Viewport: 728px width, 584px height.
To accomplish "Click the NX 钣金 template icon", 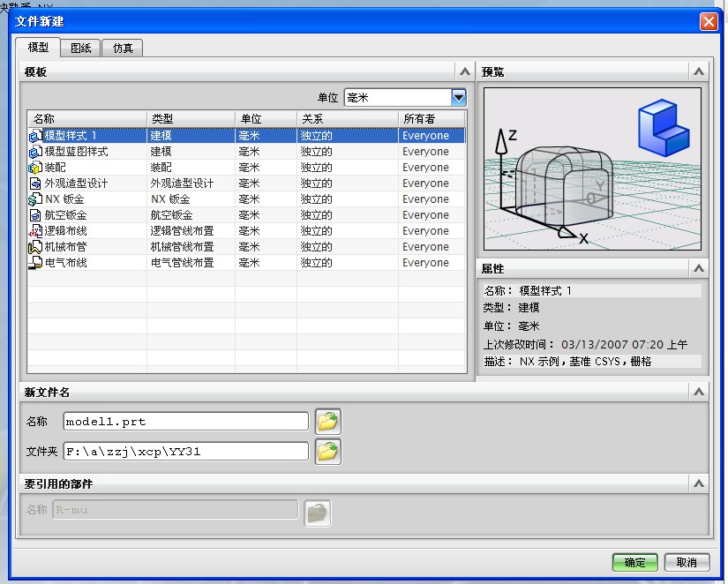I will [35, 199].
